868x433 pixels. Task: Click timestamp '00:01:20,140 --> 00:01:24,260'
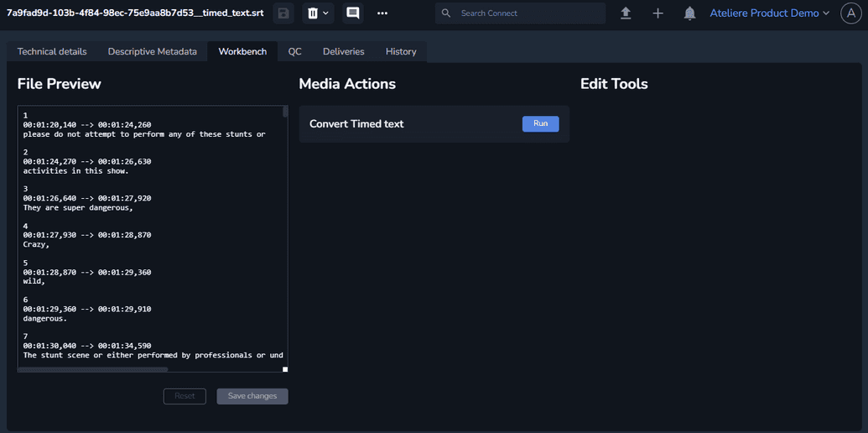click(x=87, y=124)
